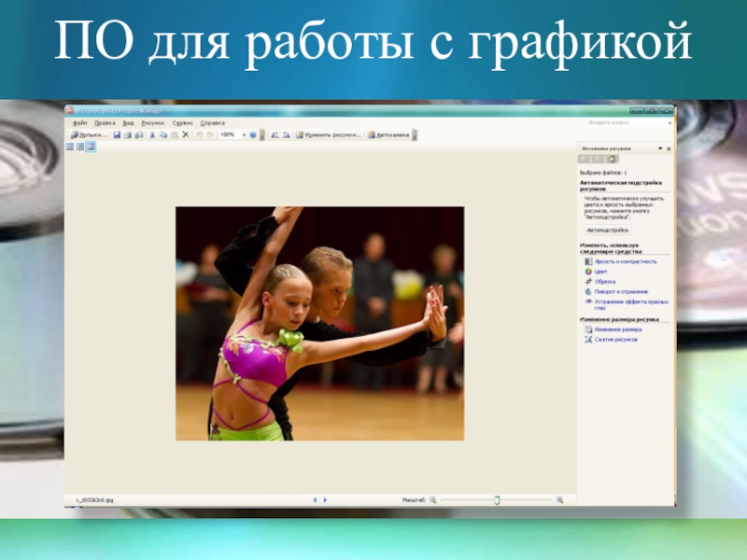Open the Яркость и контрастность link
The height and width of the screenshot is (560, 747).
tap(625, 261)
